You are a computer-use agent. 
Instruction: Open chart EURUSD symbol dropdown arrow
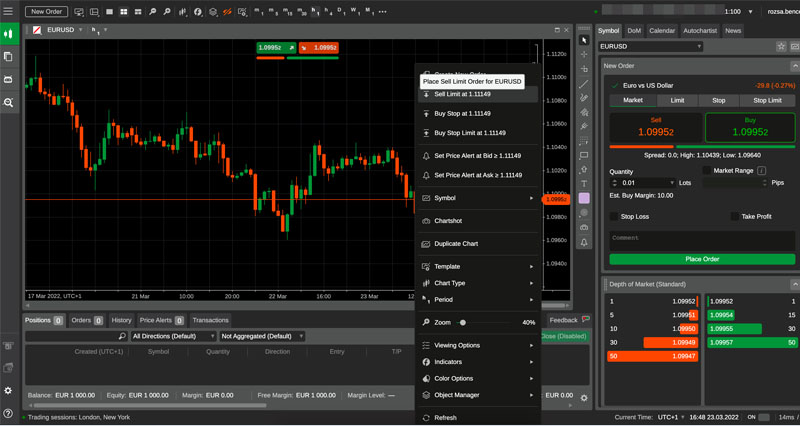80,30
